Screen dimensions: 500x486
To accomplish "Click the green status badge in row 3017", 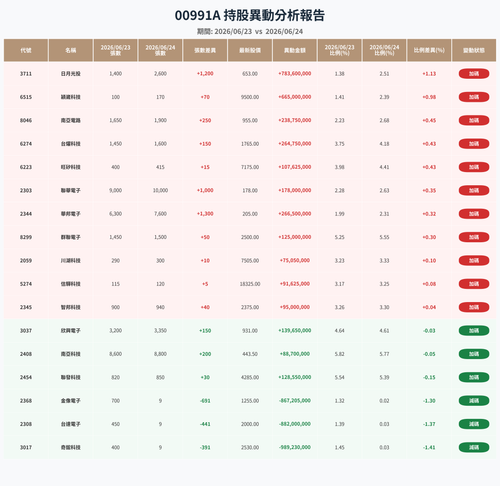I will (474, 447).
